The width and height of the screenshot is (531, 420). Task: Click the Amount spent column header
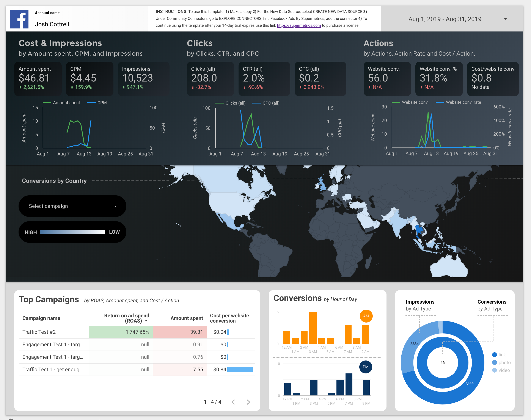187,318
